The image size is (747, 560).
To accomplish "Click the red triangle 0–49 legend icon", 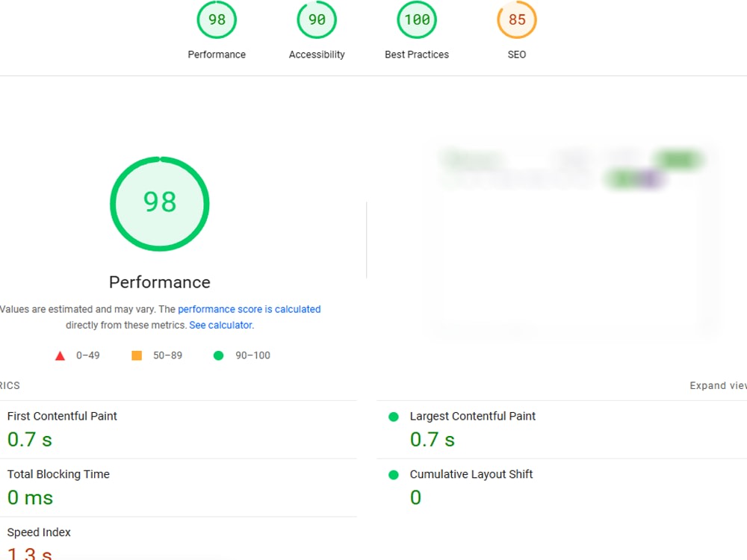I will (x=60, y=355).
